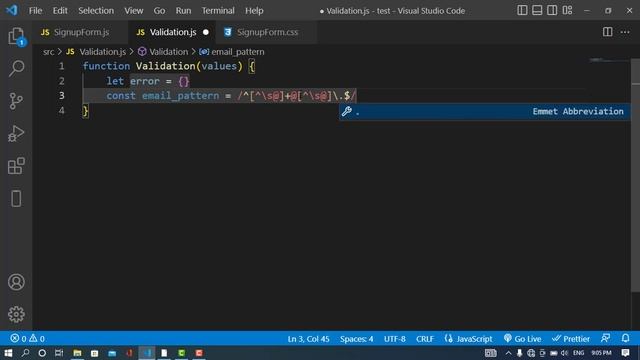This screenshot has height=360, width=640.
Task: Change encoding via UTF-8
Action: pos(394,339)
